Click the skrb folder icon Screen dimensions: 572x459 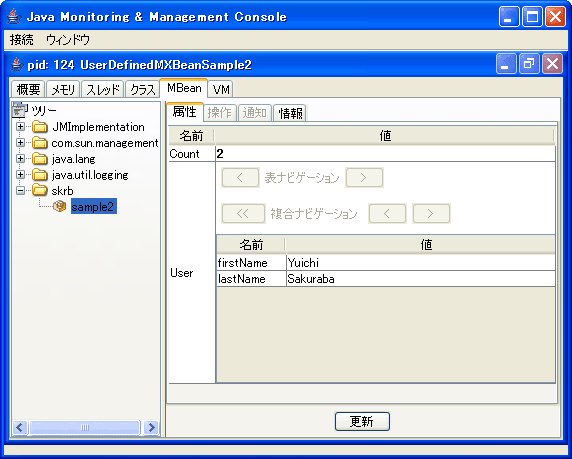click(39, 190)
